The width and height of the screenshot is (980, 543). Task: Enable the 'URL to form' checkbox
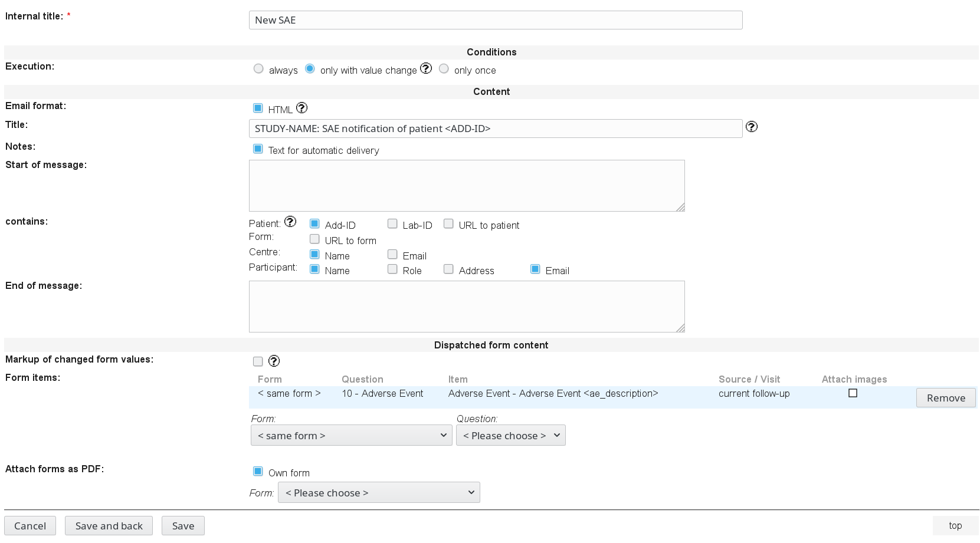coord(314,239)
